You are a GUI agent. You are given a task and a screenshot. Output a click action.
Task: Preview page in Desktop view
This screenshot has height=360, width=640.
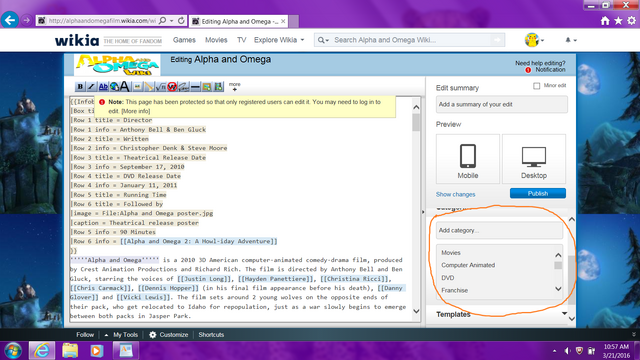click(534, 159)
